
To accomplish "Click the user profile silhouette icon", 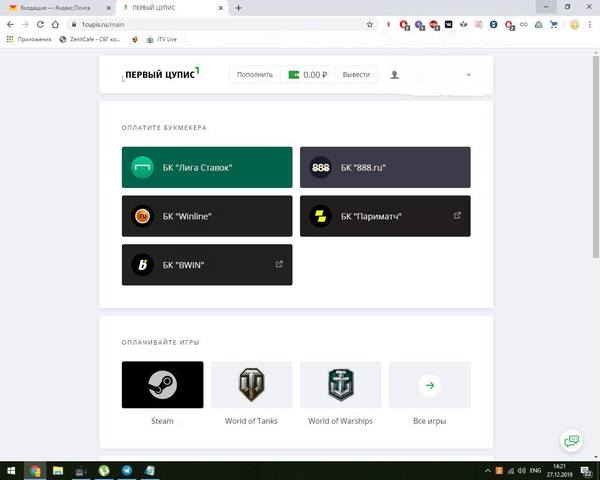I will (x=395, y=75).
